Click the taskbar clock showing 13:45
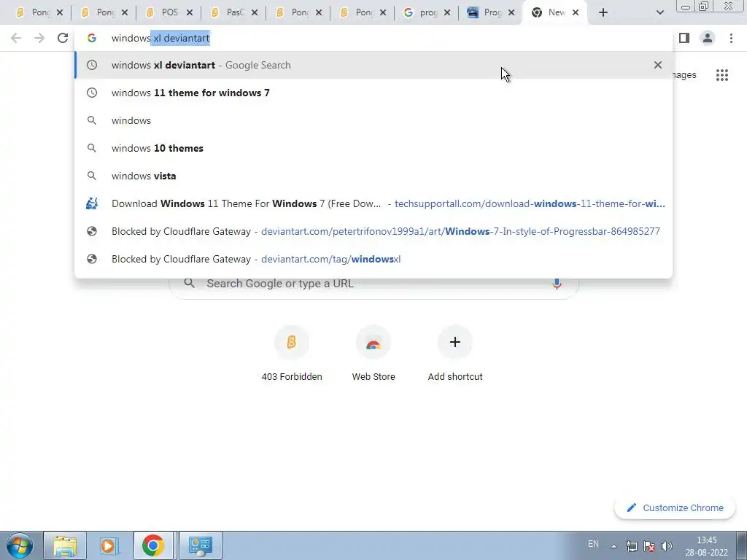The image size is (747, 560). 706,546
